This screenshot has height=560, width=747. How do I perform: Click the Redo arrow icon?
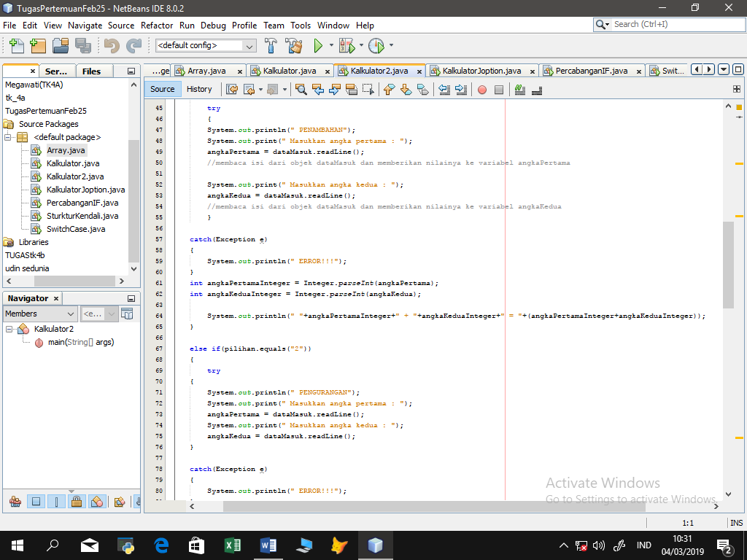tap(134, 46)
